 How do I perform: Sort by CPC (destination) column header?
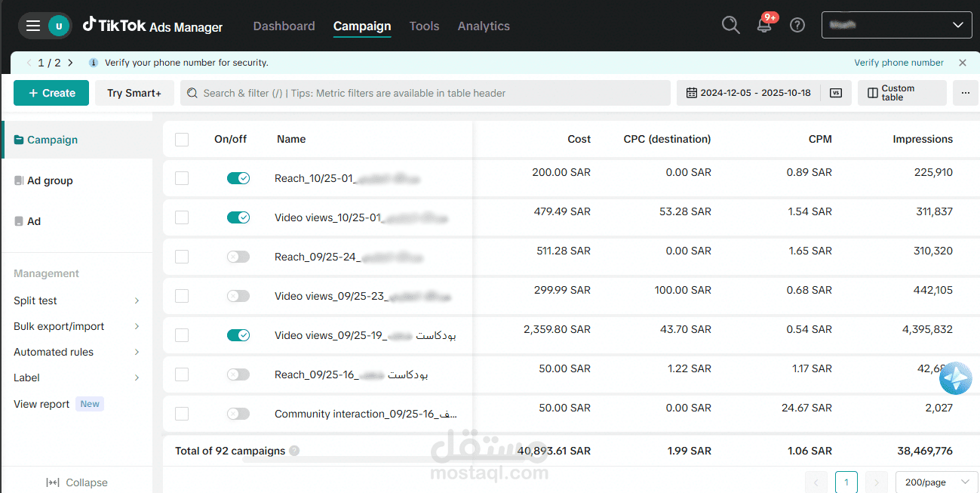point(667,139)
